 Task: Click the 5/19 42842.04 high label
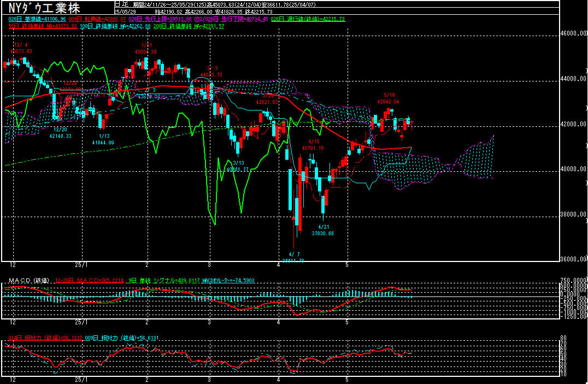click(x=388, y=98)
